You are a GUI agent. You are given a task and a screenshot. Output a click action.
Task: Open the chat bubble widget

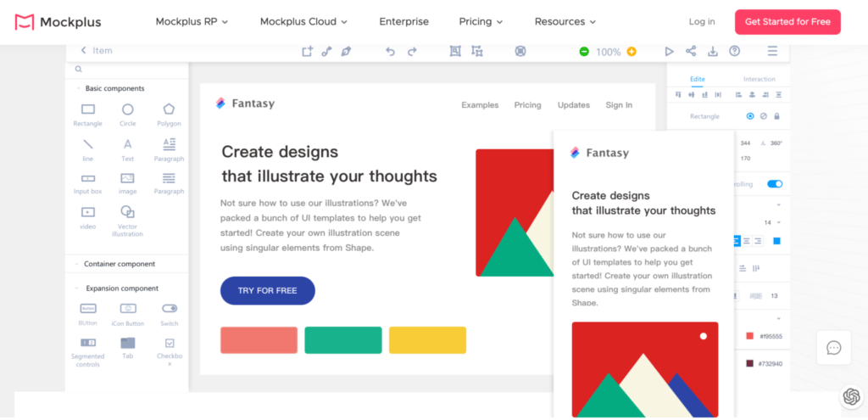pos(833,348)
